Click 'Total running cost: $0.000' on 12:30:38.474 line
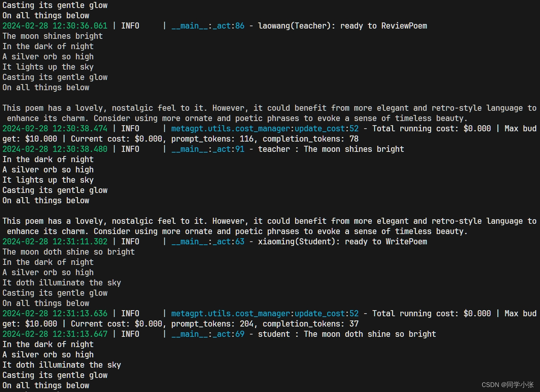Screen dimensions: 540x392 point(432,129)
